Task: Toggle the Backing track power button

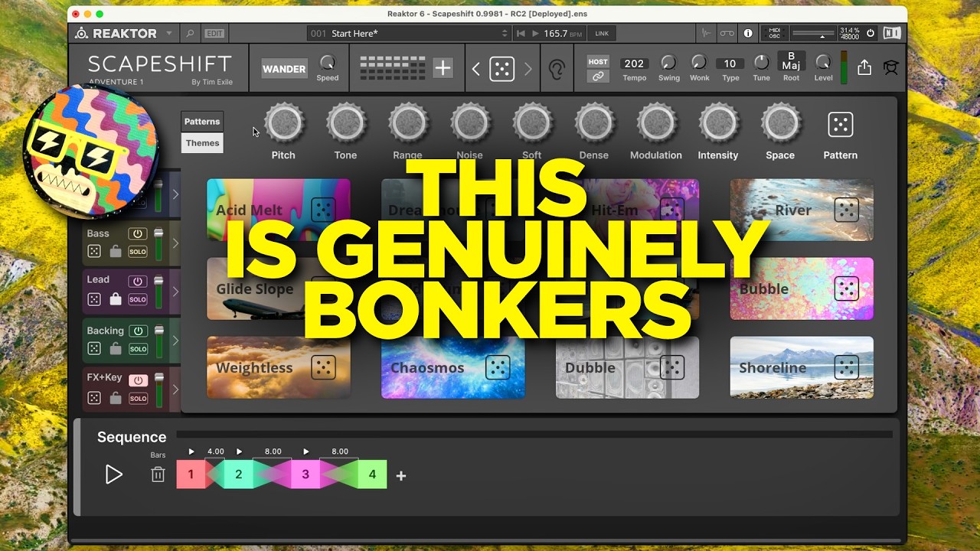Action: 138,331
